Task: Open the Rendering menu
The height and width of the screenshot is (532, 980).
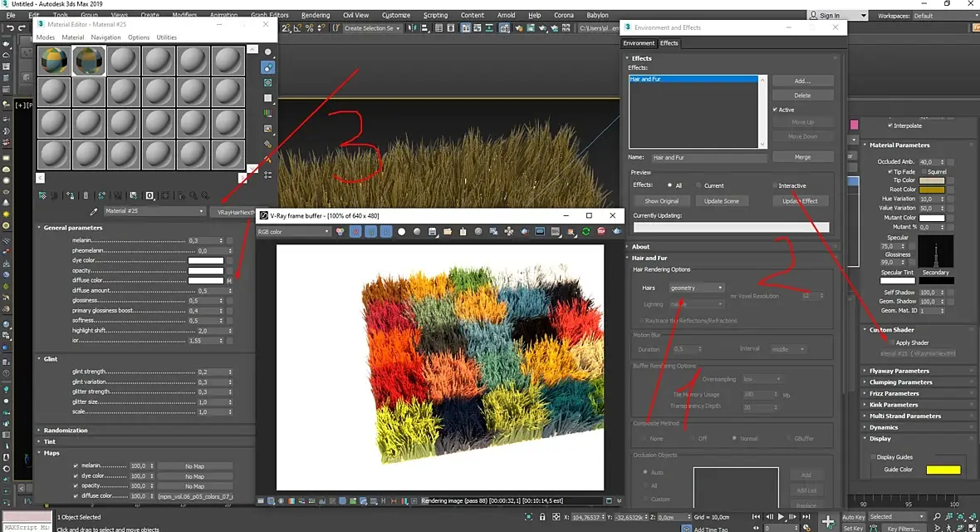Action: coord(316,15)
